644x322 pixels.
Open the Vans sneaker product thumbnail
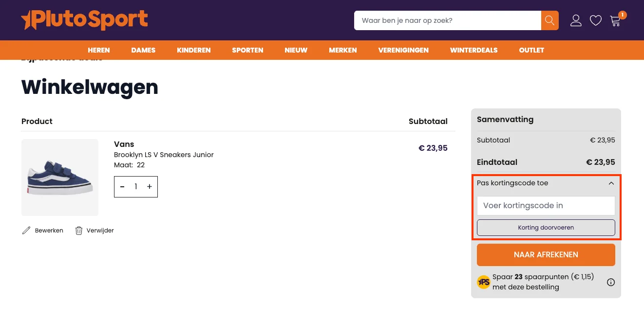[59, 177]
